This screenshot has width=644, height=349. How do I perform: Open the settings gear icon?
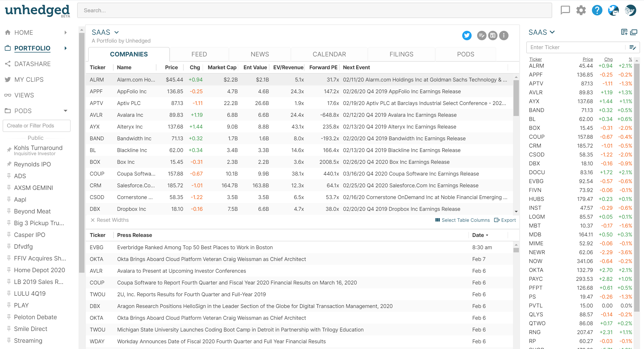(x=581, y=10)
